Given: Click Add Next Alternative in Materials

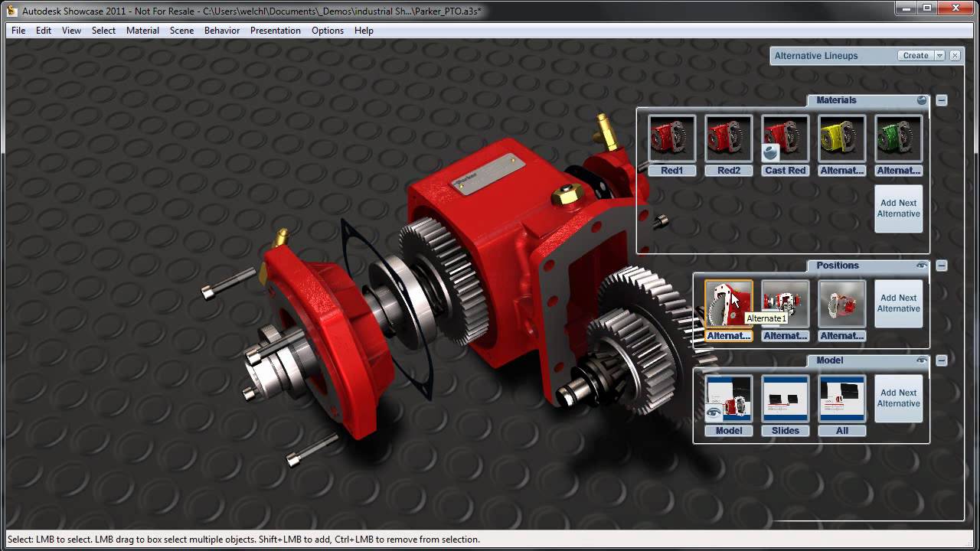Looking at the screenshot, I should (899, 208).
